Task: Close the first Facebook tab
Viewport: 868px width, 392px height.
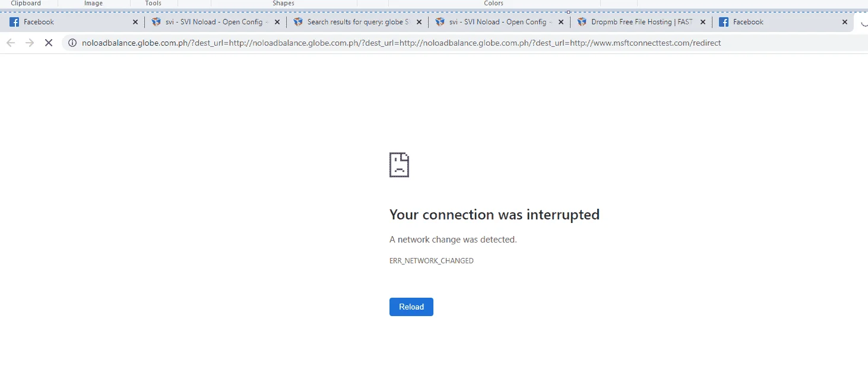Action: (x=135, y=22)
